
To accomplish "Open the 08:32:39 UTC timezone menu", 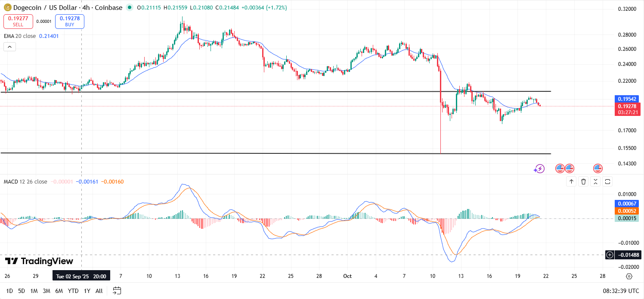I will point(620,291).
